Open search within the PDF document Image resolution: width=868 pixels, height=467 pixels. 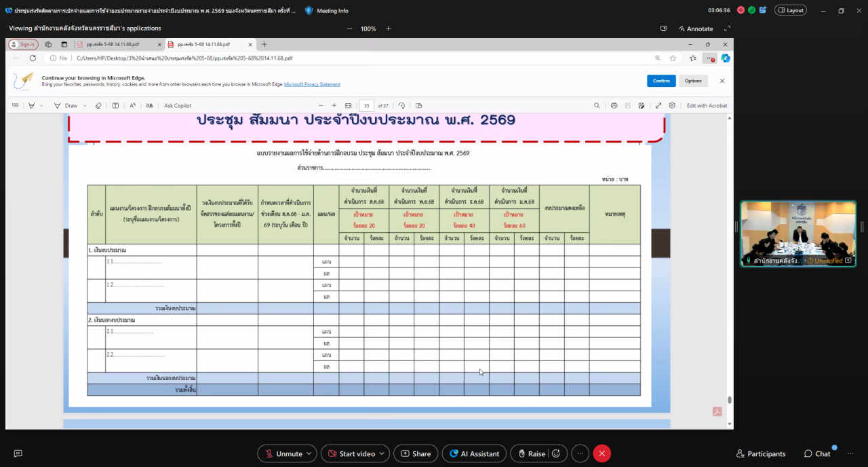pyautogui.click(x=596, y=105)
